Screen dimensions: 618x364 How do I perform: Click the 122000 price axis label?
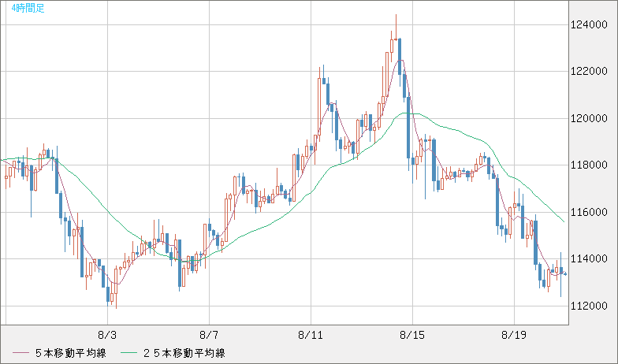tap(590, 71)
